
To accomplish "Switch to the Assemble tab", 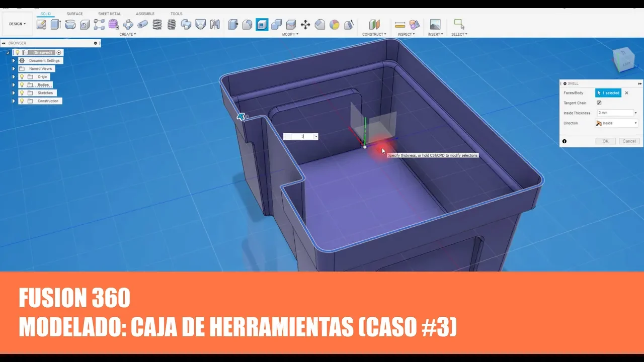I will coord(145,14).
